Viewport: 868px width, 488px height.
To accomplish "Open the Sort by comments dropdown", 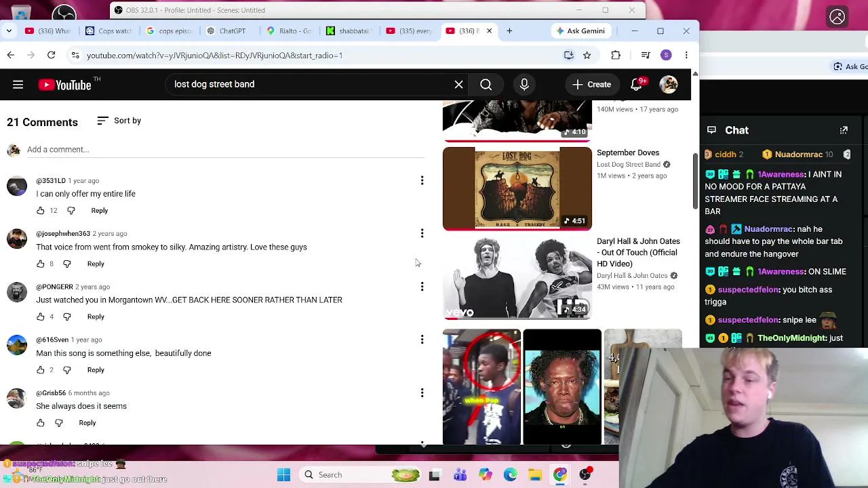I will pyautogui.click(x=119, y=121).
